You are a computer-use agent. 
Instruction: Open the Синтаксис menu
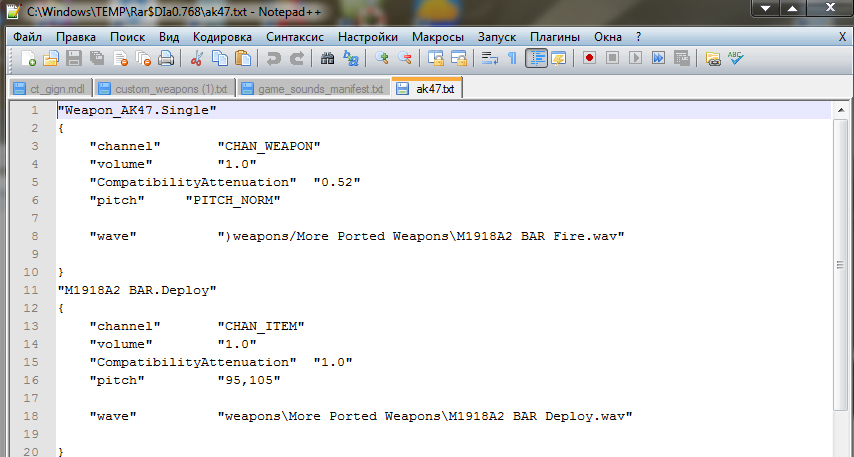[x=295, y=37]
